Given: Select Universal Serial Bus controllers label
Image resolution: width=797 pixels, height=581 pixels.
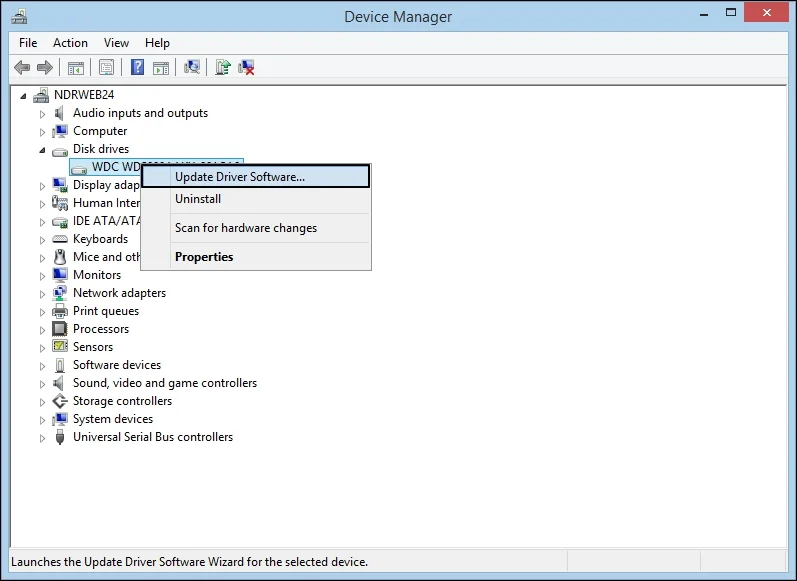Looking at the screenshot, I should coord(153,437).
